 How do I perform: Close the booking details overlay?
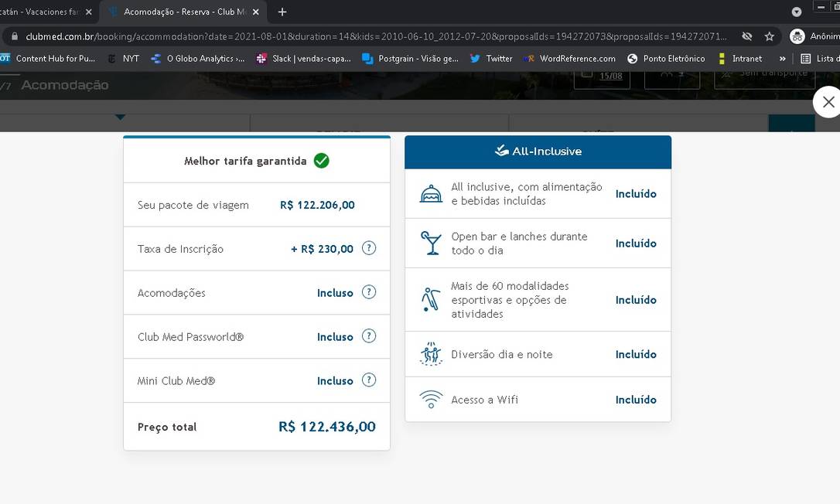coord(828,102)
